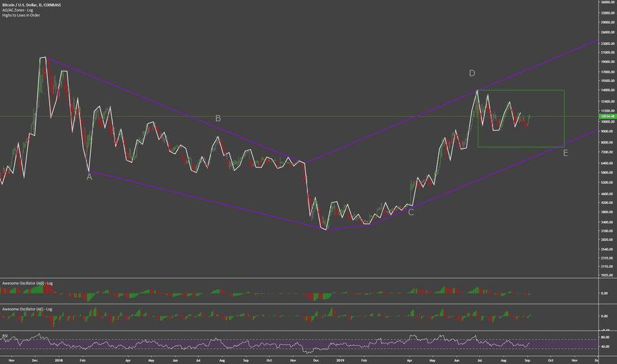Screen dimensions: 617x364
Task: Click the 0.00 value on AC pane scale
Action: (604, 316)
